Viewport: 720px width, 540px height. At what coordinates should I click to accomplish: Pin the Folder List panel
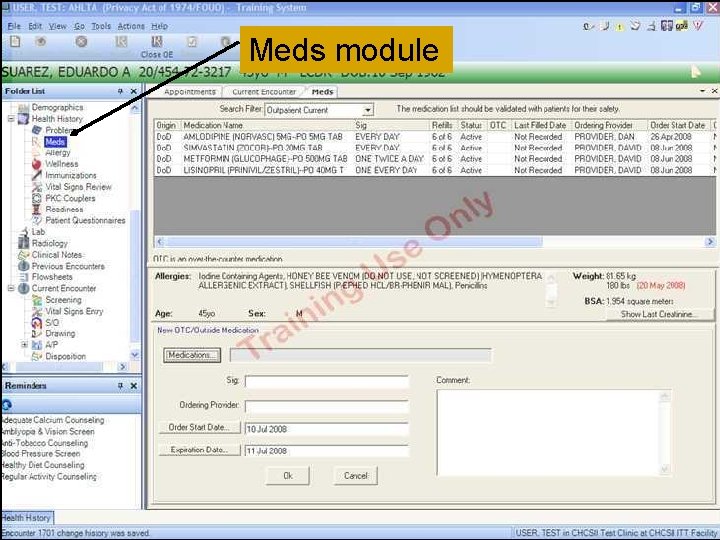click(120, 91)
